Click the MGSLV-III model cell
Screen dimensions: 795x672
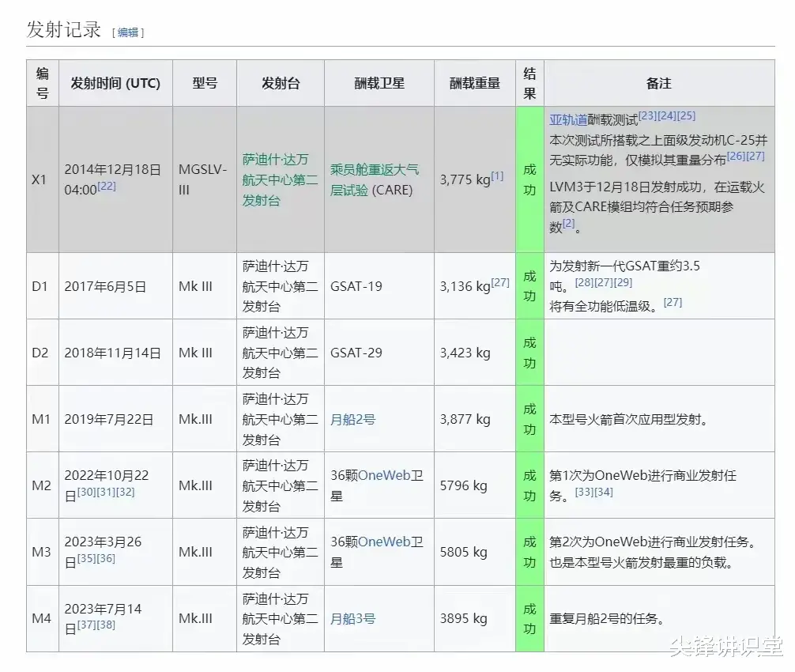[x=205, y=179]
